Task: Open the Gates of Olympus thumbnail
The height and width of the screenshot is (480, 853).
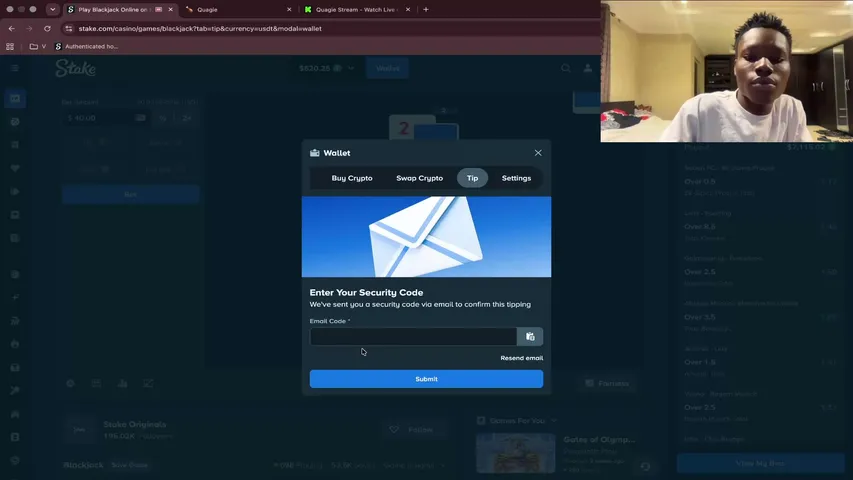Action: (516, 453)
